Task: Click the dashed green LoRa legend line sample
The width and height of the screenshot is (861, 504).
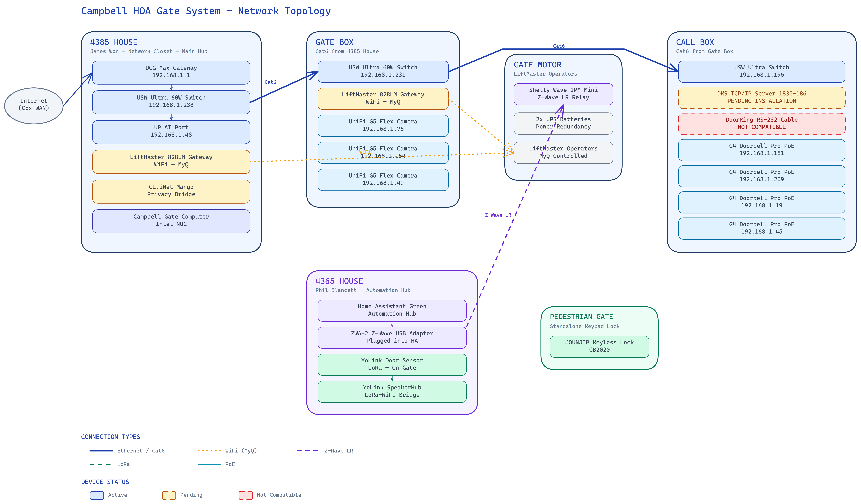Action: point(100,464)
